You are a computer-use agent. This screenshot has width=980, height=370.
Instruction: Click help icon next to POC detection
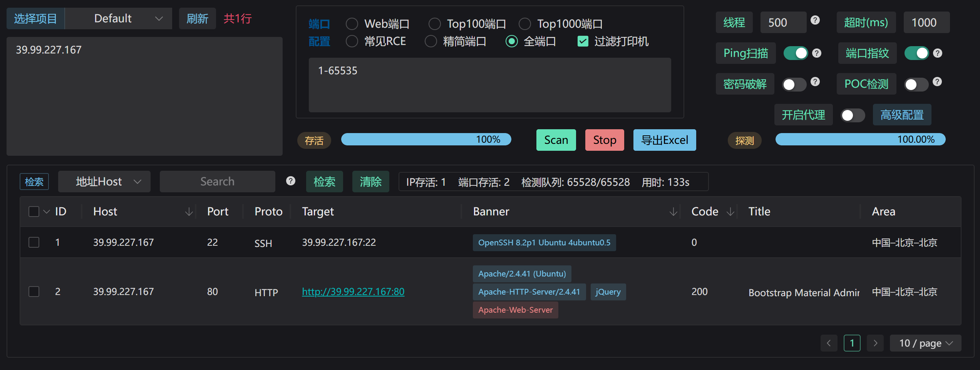pos(937,82)
